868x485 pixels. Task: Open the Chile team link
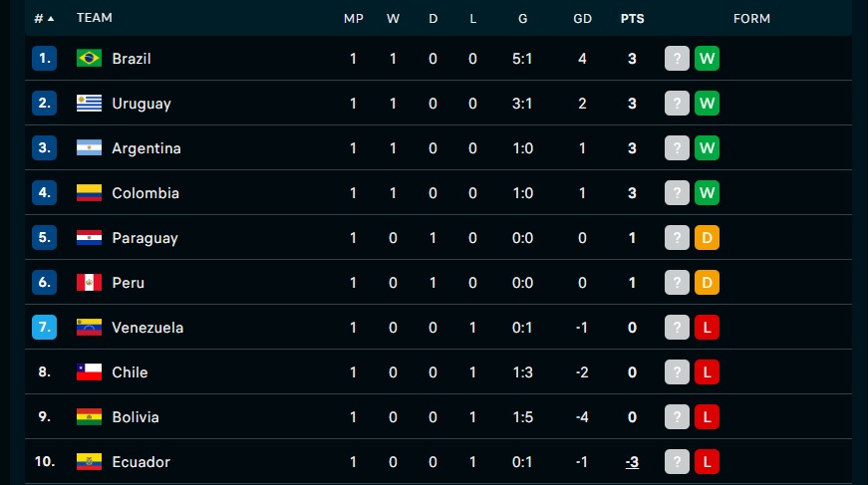tap(130, 372)
